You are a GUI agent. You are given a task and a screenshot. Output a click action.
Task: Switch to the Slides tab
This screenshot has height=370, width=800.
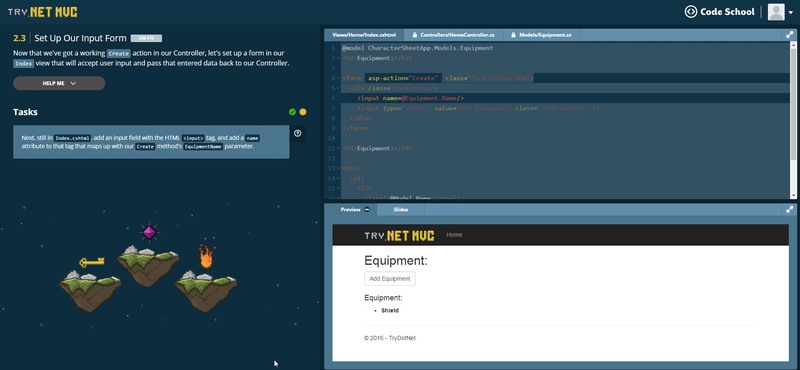(401, 209)
